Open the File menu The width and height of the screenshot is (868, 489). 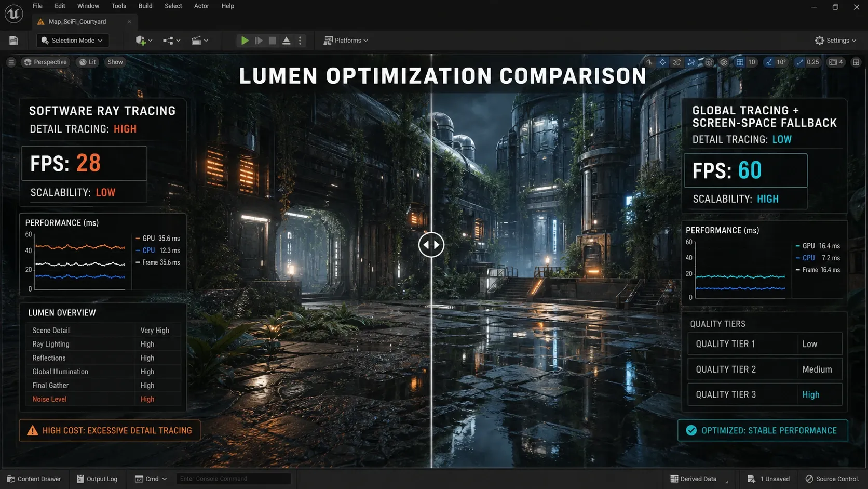37,6
